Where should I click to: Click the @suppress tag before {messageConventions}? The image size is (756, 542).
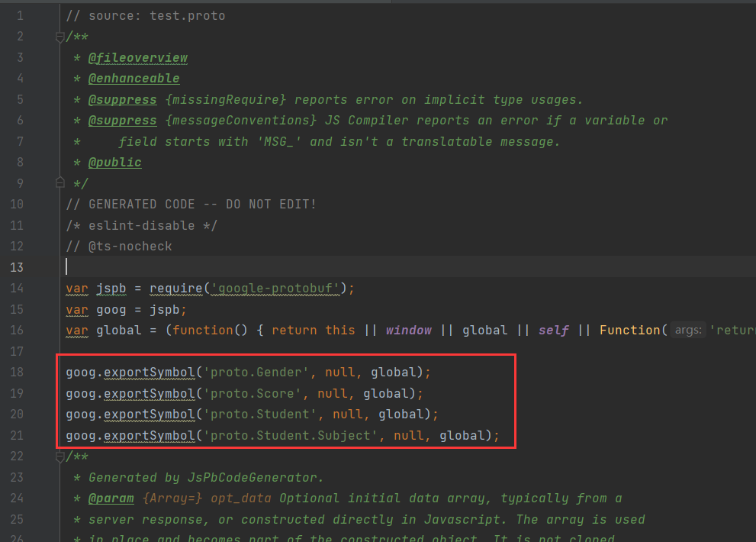(x=123, y=121)
